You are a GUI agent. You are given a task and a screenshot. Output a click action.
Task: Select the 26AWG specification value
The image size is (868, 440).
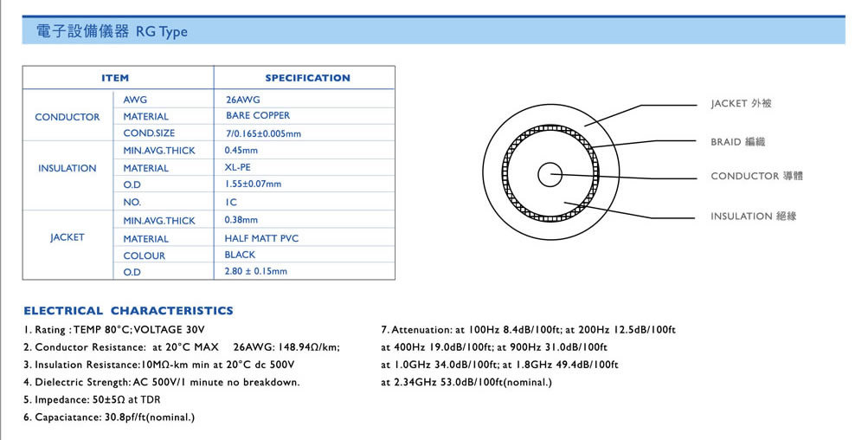[242, 100]
